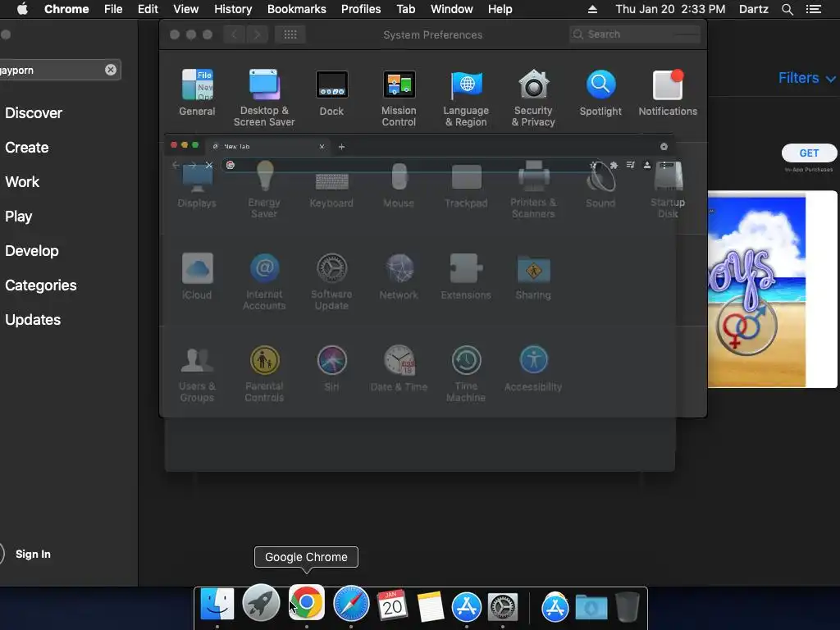Open iCloud preferences pane
The image size is (840, 630).
click(x=197, y=276)
